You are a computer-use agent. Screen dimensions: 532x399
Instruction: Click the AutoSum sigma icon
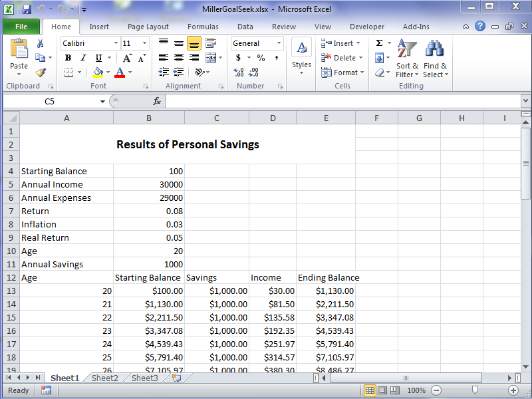[379, 43]
